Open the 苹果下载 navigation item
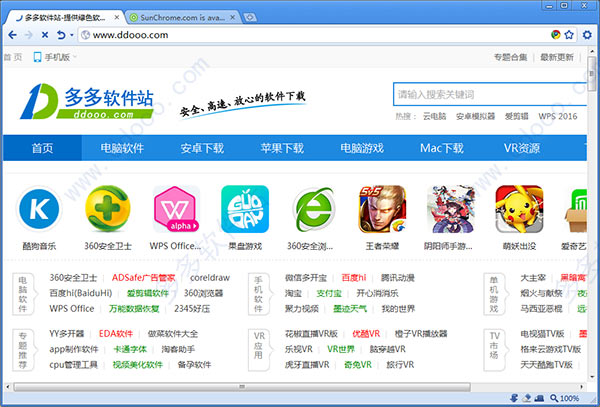Screen dimensions: 600x407 click(x=282, y=148)
